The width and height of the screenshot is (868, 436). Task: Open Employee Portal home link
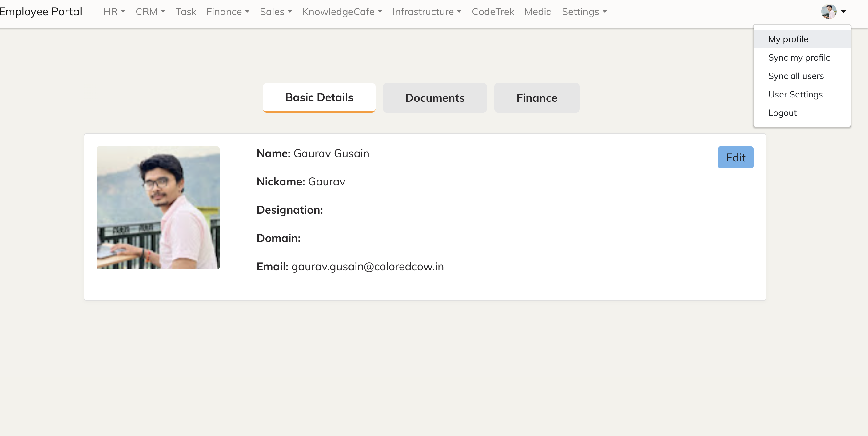41,11
